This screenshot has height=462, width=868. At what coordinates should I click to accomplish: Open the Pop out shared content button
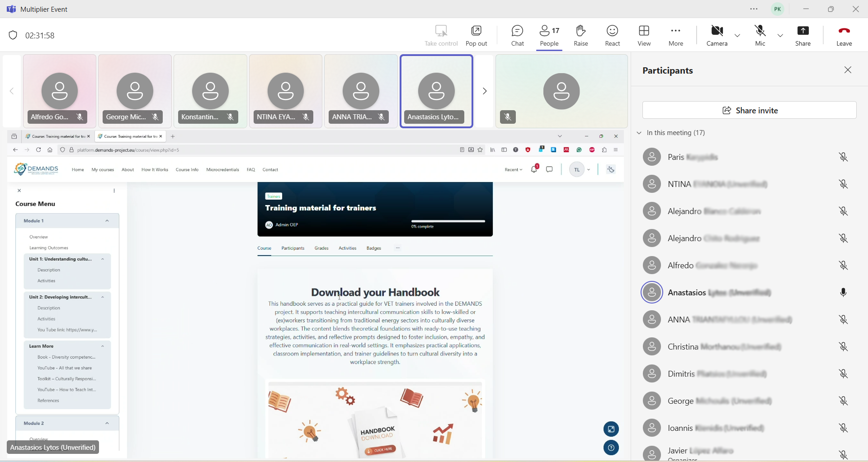tap(476, 36)
